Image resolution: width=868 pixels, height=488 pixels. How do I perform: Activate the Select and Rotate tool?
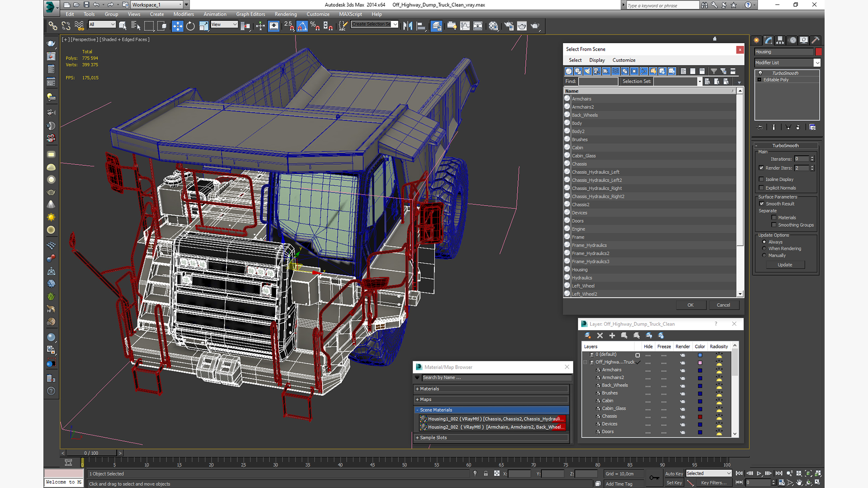pos(190,26)
